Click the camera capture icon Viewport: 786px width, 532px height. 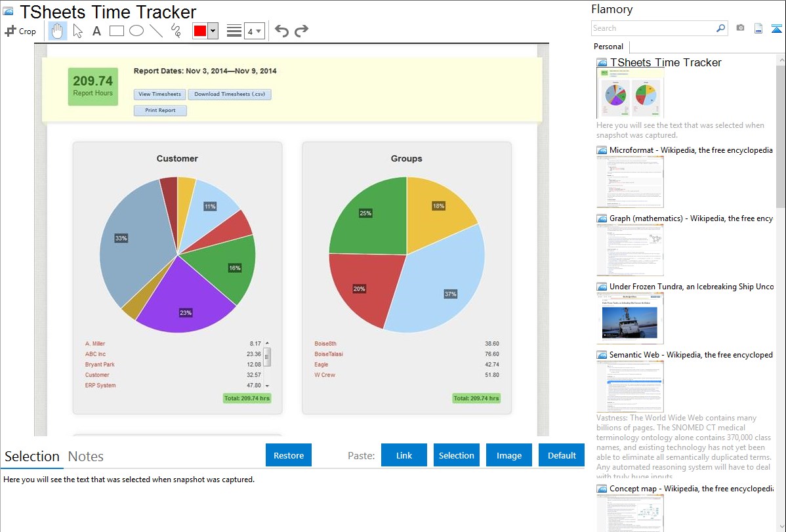[740, 28]
